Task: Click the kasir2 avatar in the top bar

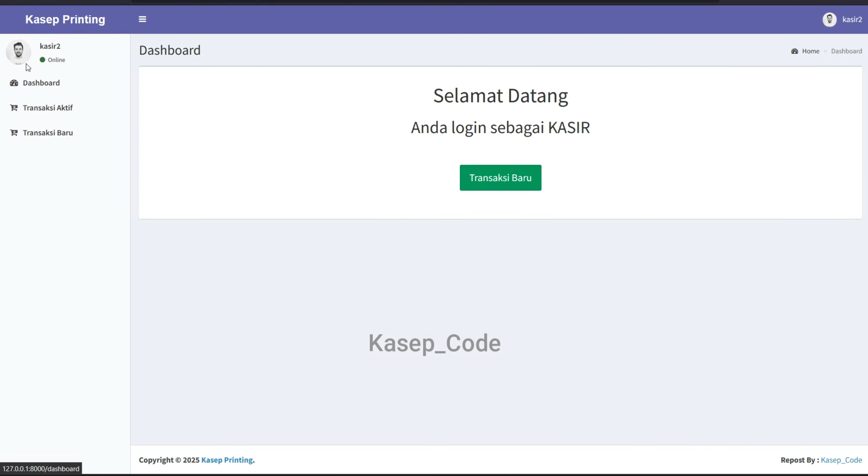Action: point(829,19)
